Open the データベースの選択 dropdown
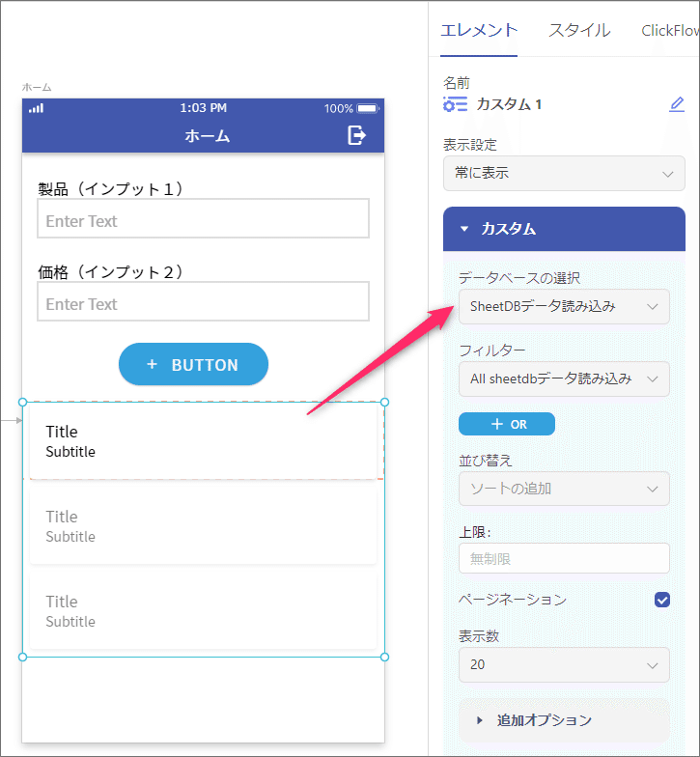Screen dimensions: 700x757 coord(564,307)
